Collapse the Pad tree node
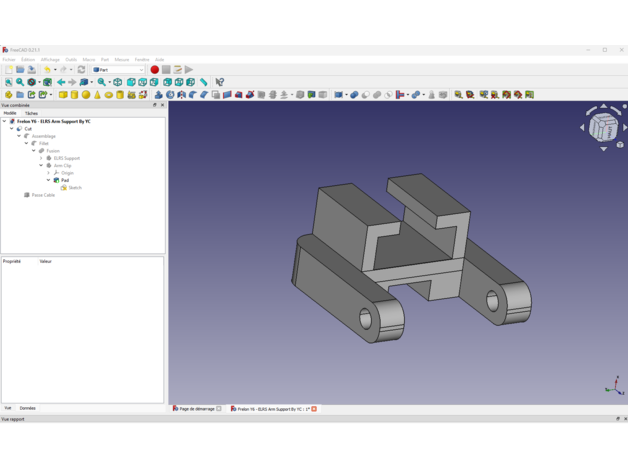The height and width of the screenshot is (472, 628). (x=48, y=180)
